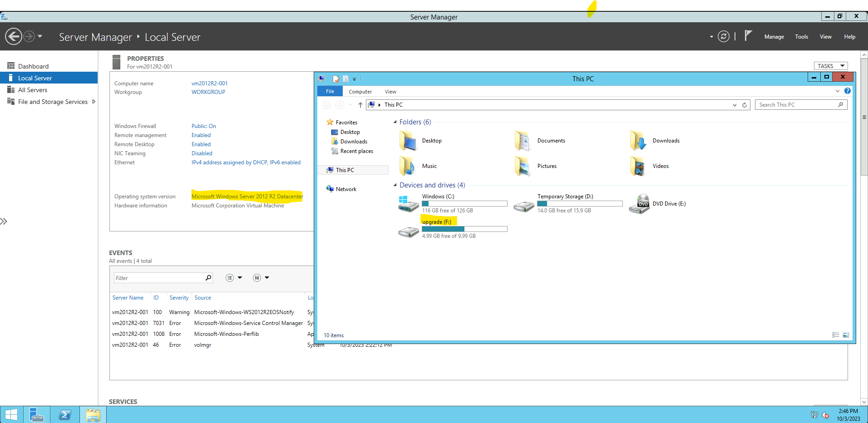
Task: Click the Up arrow in Explorer navigation
Action: click(360, 105)
